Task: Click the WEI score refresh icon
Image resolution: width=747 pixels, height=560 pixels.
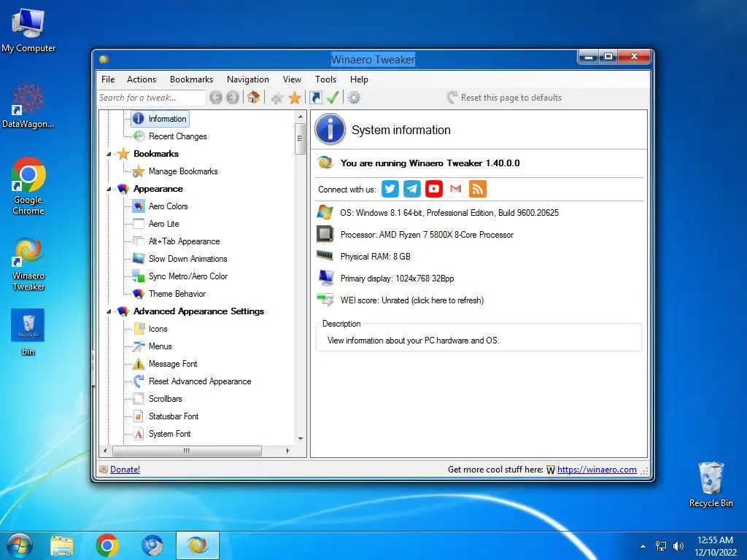Action: click(x=325, y=300)
